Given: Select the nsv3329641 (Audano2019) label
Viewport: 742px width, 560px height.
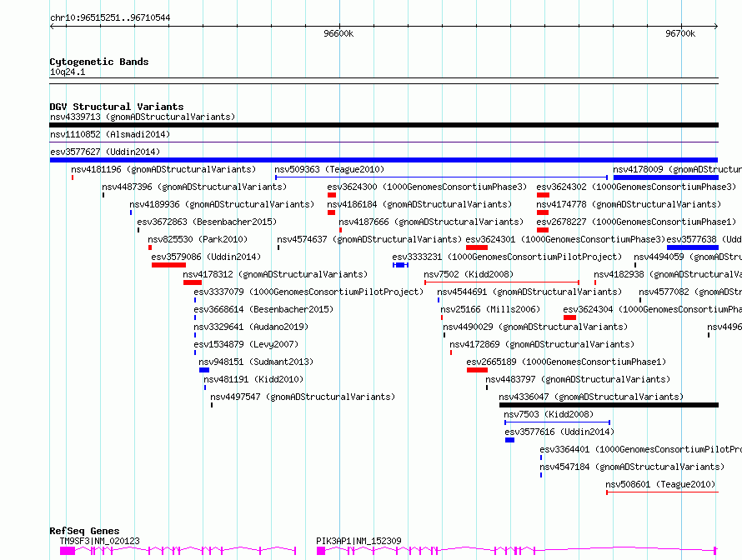Looking at the screenshot, I should point(251,327).
